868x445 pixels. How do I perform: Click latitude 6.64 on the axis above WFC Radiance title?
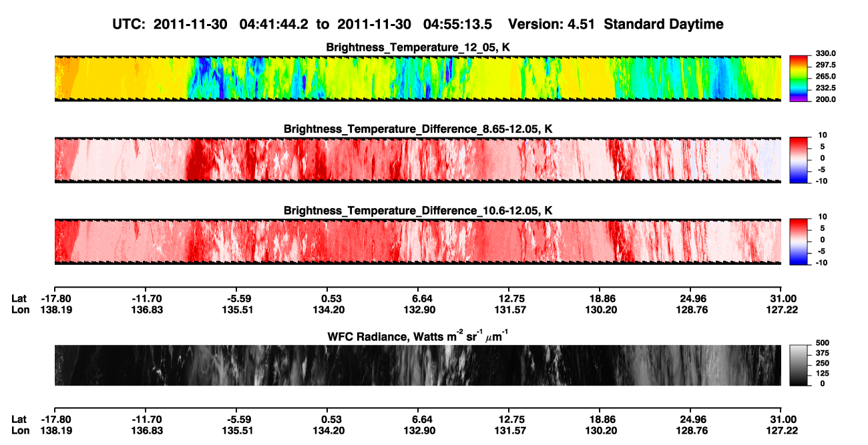[419, 299]
